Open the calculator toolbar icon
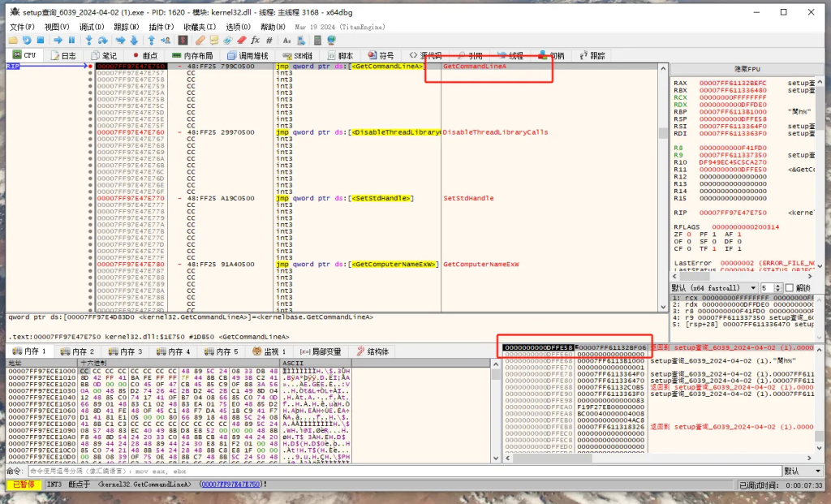 click(315, 40)
